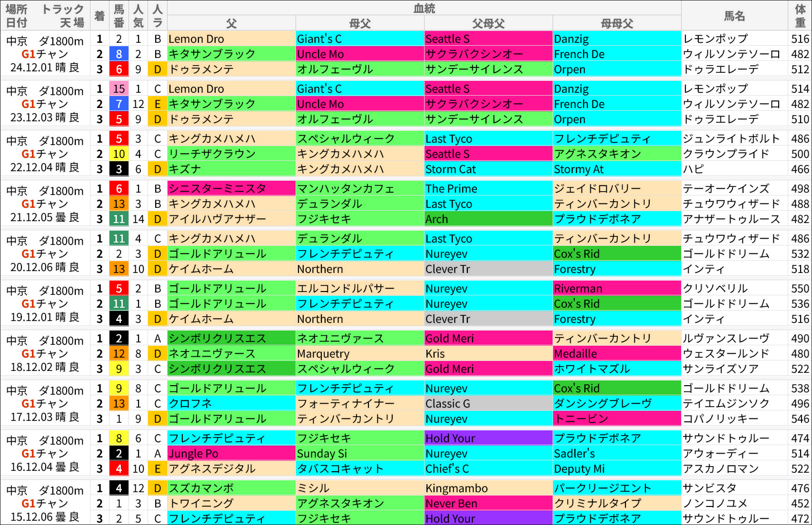Image resolution: width=812 pixels, height=525 pixels.
Task: Select the 血統 header cell
Action: tap(423, 8)
